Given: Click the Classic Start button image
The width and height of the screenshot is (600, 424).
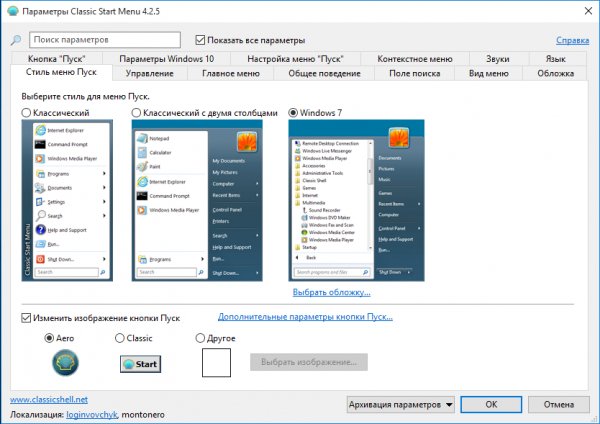Looking at the screenshot, I should 140,364.
